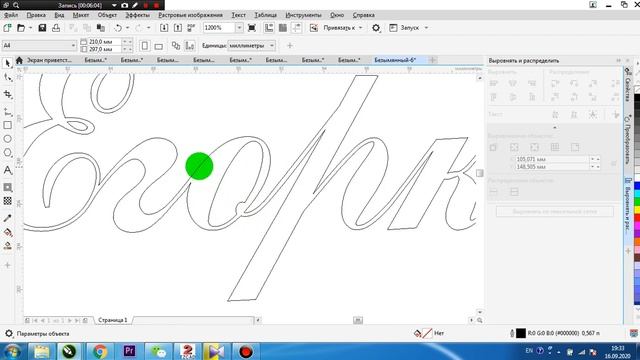Screen dimensions: 640x360
Task: Open the Open-file dropdown arrow
Action: (30, 28)
